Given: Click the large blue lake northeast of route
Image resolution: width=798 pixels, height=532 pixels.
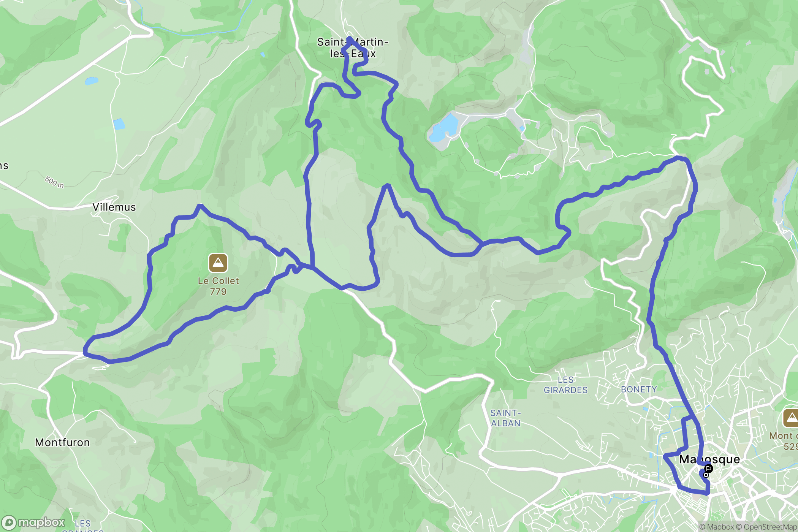Looking at the screenshot, I should click(444, 128).
